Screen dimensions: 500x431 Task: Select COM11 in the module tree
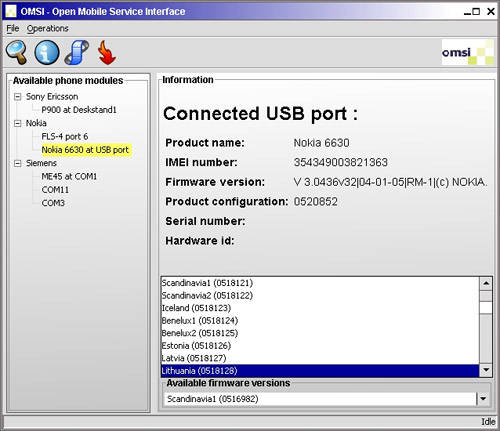[55, 190]
